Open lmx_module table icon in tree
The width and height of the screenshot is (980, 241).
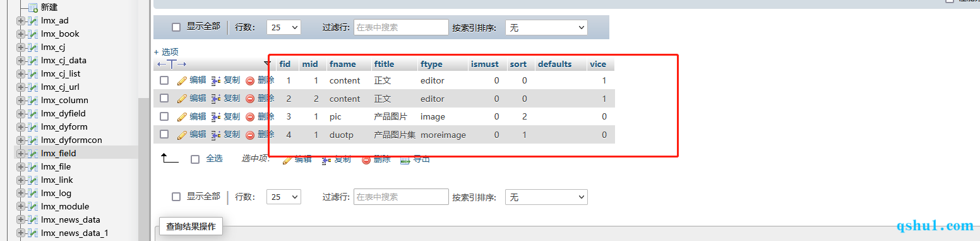pyautogui.click(x=33, y=207)
